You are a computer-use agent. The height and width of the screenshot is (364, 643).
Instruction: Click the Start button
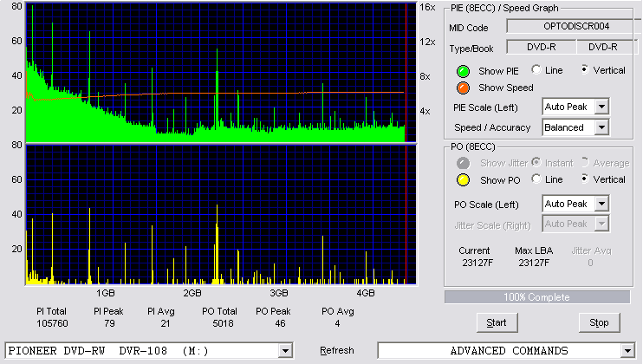point(497,323)
